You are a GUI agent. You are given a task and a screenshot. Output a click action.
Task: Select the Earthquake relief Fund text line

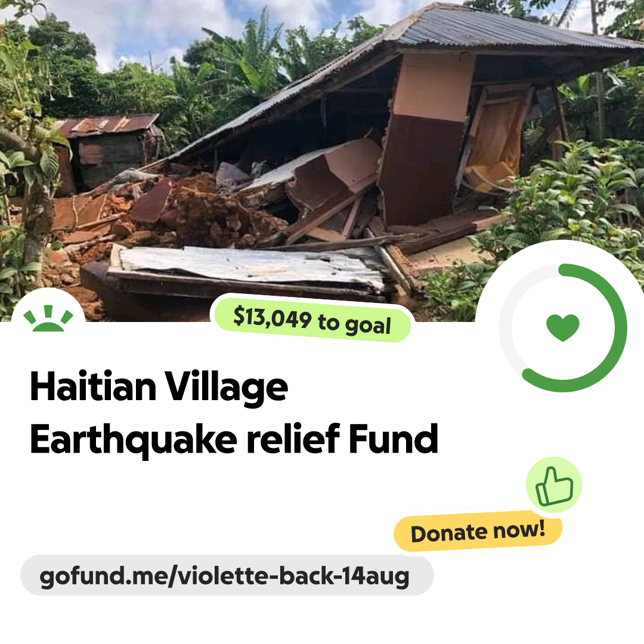click(234, 439)
